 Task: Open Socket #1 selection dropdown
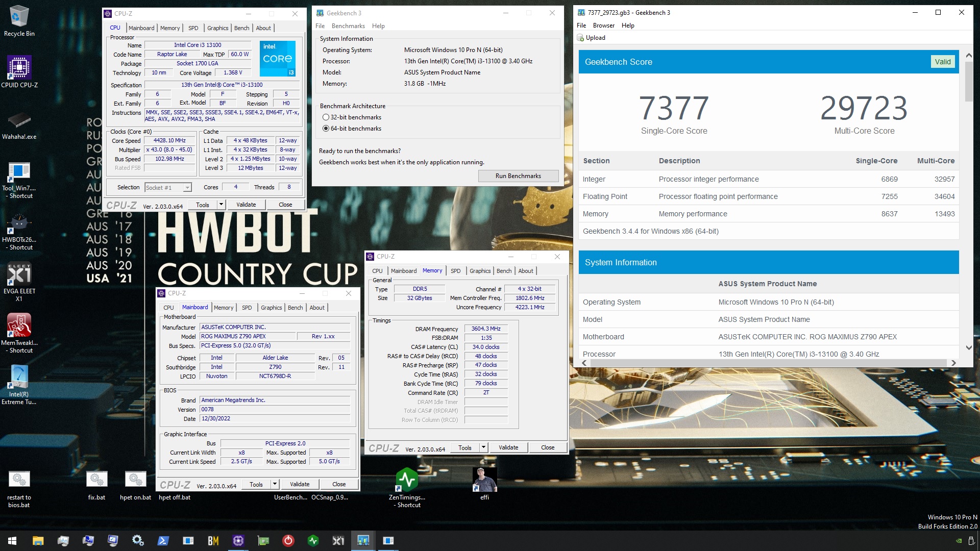click(x=168, y=188)
